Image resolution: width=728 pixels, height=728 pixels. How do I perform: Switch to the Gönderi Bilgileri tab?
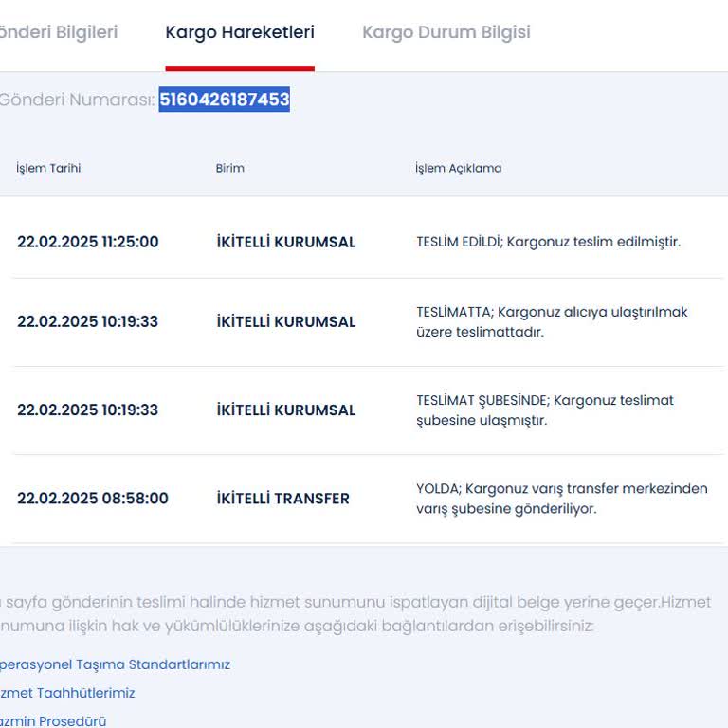pyautogui.click(x=59, y=32)
